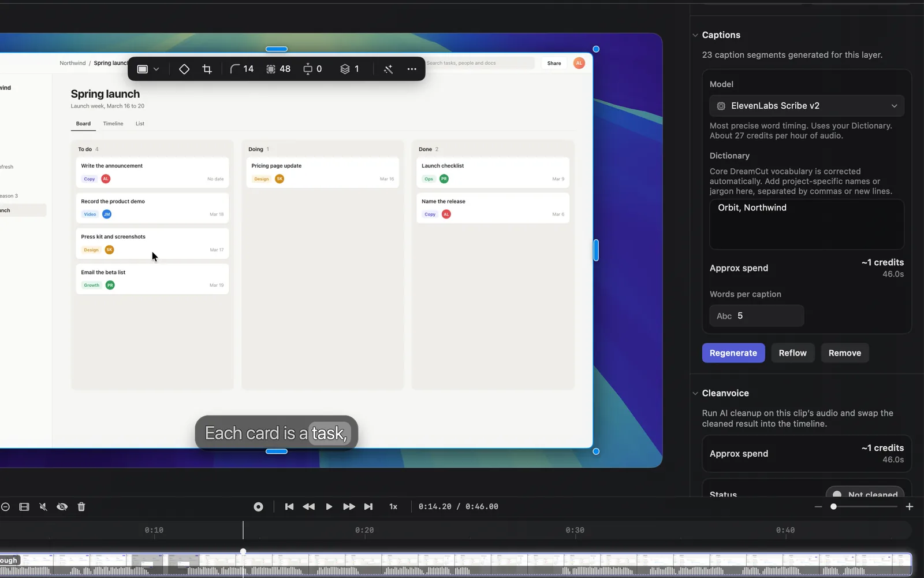Click the 0:30 mark on timeline ruler

click(x=575, y=530)
